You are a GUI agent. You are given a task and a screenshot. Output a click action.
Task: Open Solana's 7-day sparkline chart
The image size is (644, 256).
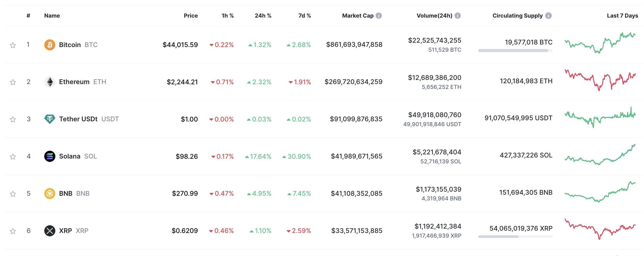[x=600, y=155]
